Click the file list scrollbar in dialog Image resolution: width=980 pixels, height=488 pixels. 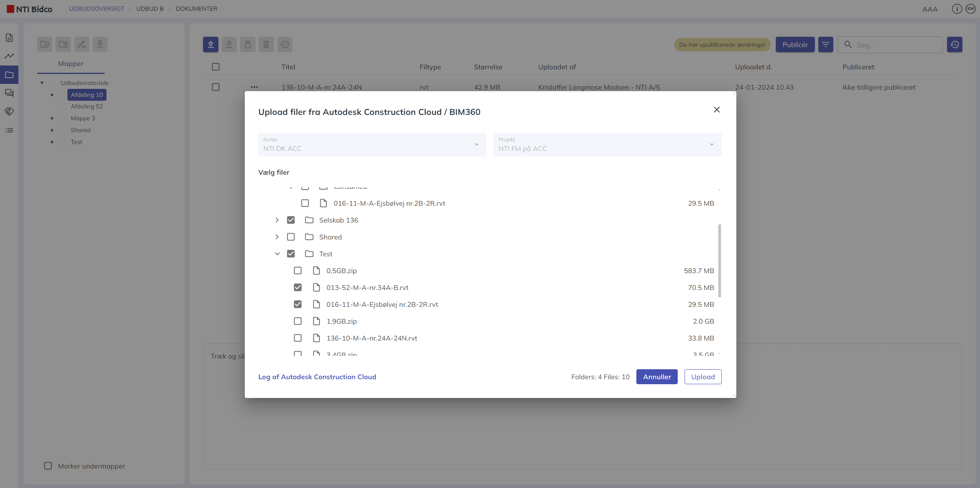(719, 260)
